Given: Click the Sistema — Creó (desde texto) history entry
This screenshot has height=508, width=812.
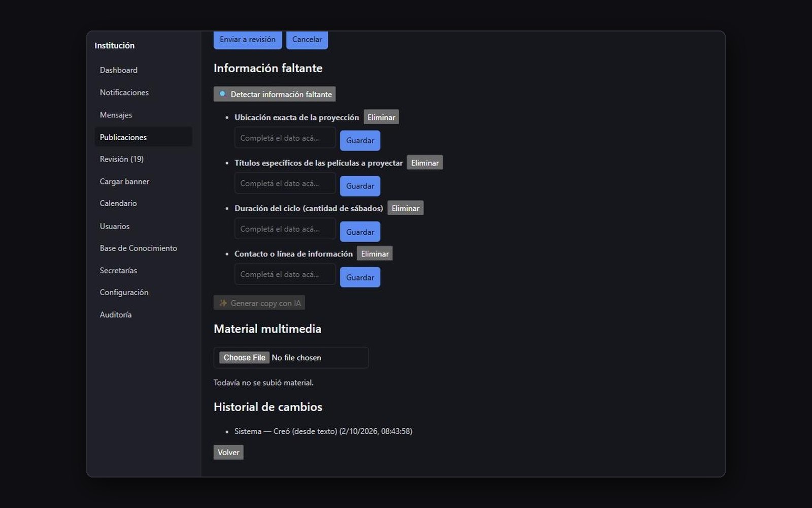Looking at the screenshot, I should coord(323,431).
